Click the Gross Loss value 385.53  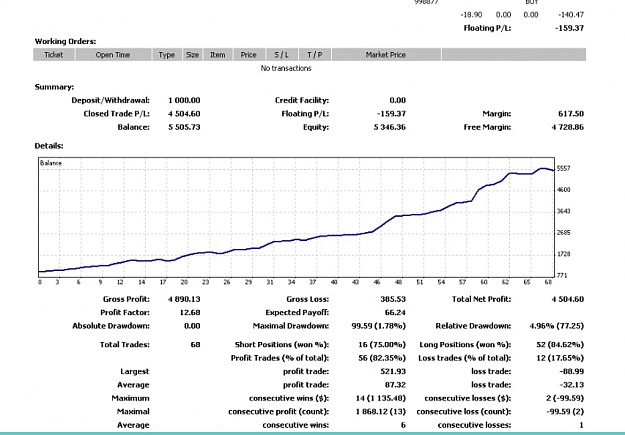point(393,299)
